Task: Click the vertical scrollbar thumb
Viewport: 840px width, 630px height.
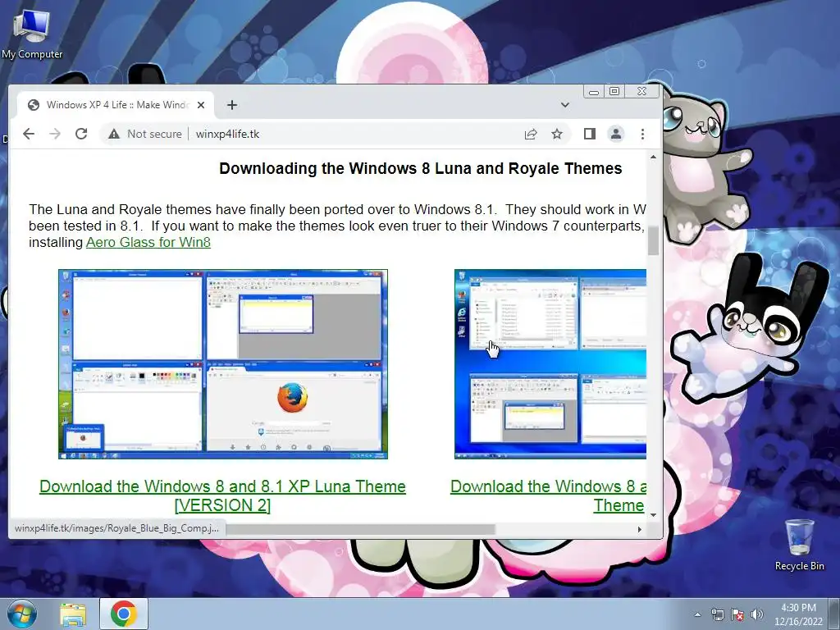Action: 653,240
